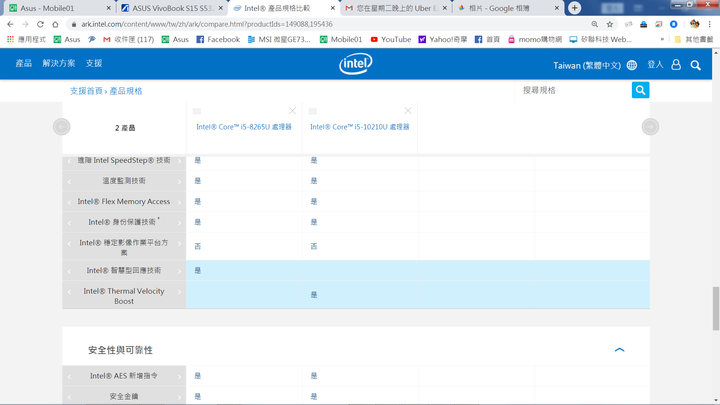
Task: Open region selector globe icon
Action: coord(632,65)
